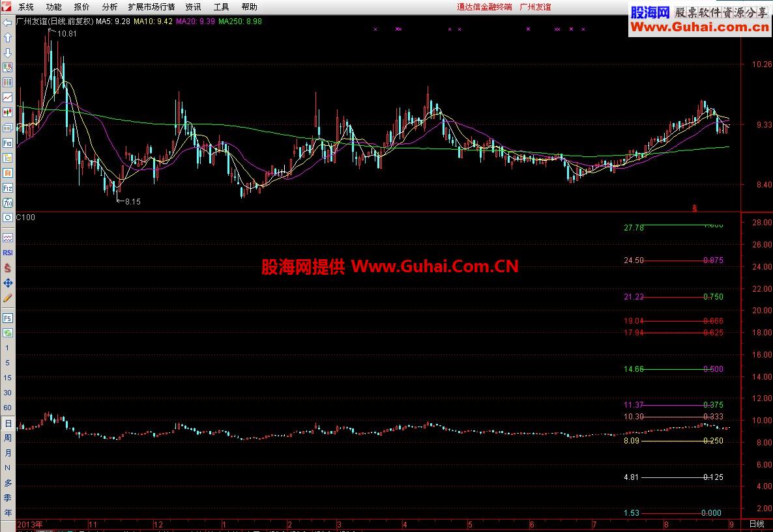
Task: Open the wave indicator icon
Action: [7, 238]
